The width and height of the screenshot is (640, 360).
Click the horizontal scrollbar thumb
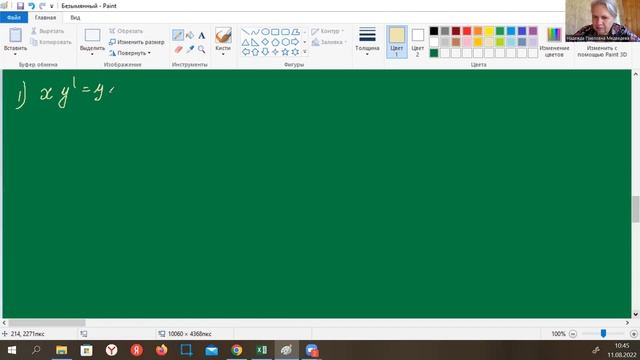coord(46,322)
